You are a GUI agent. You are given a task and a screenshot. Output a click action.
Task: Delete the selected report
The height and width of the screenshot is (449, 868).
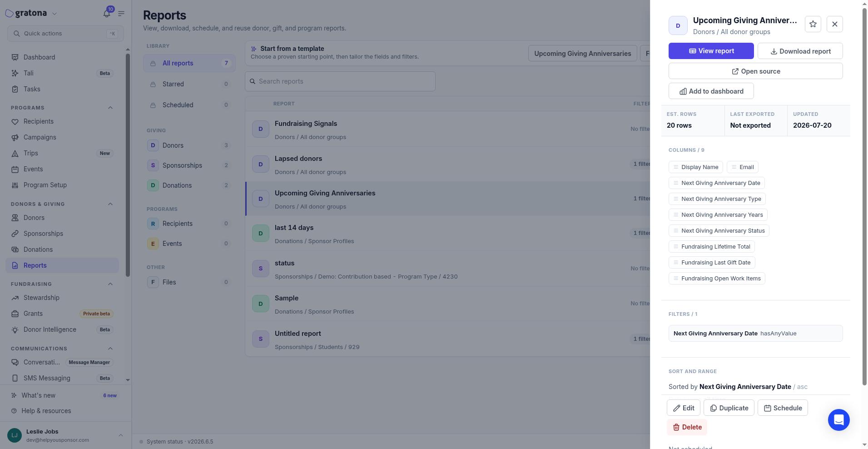click(687, 427)
